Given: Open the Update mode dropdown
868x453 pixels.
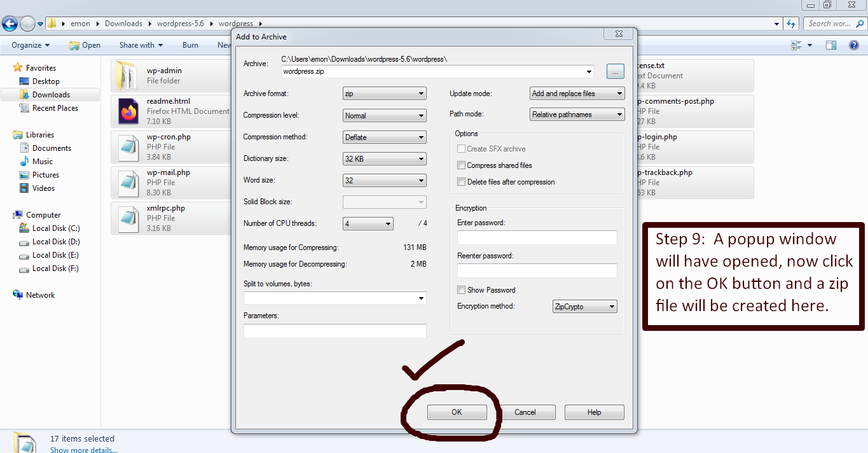Looking at the screenshot, I should (577, 94).
